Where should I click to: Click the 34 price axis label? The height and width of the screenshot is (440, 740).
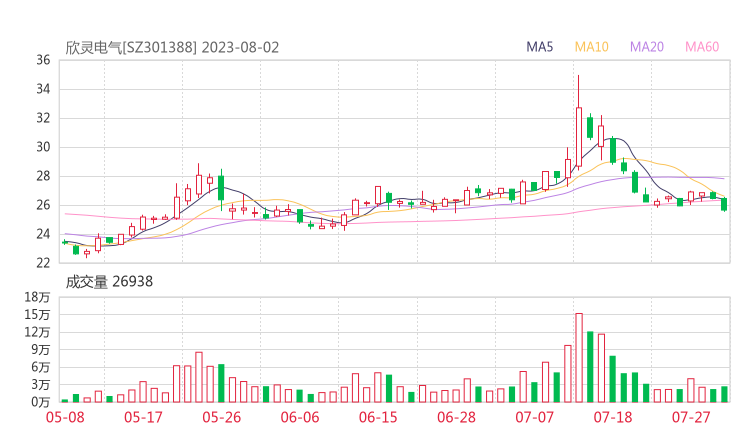tap(43, 89)
